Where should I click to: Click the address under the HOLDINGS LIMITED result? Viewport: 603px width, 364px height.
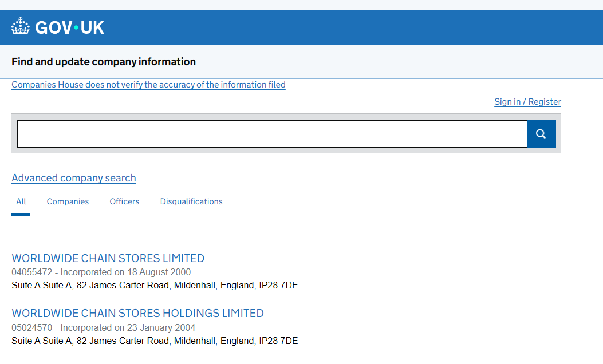click(x=155, y=341)
